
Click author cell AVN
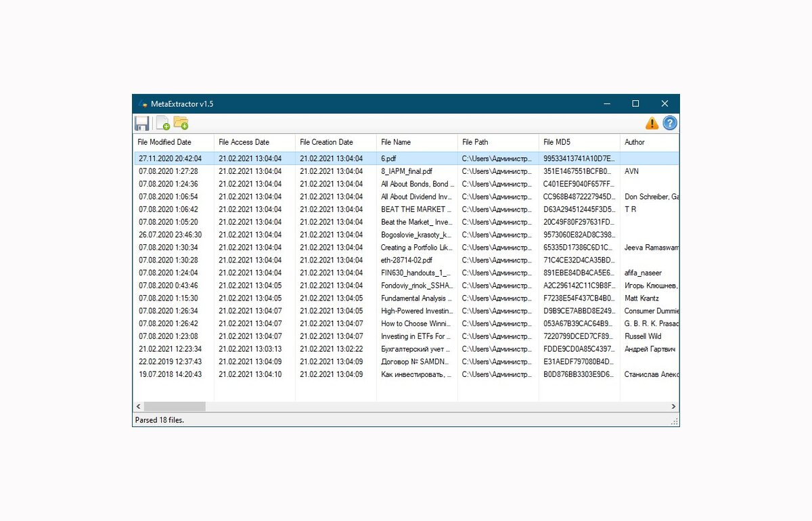pos(631,171)
